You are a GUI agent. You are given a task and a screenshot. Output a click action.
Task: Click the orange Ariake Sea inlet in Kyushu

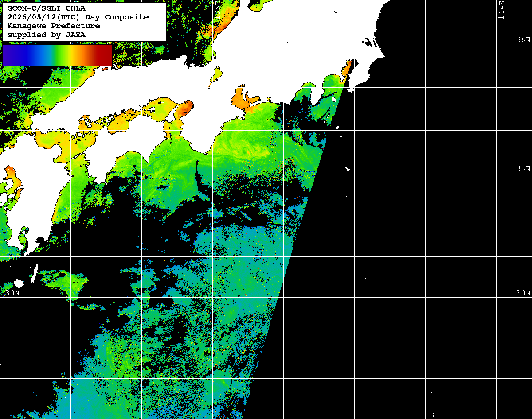coord(13,183)
